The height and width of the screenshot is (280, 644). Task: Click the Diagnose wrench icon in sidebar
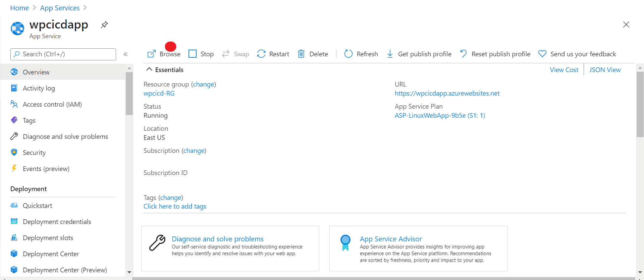pos(14,136)
